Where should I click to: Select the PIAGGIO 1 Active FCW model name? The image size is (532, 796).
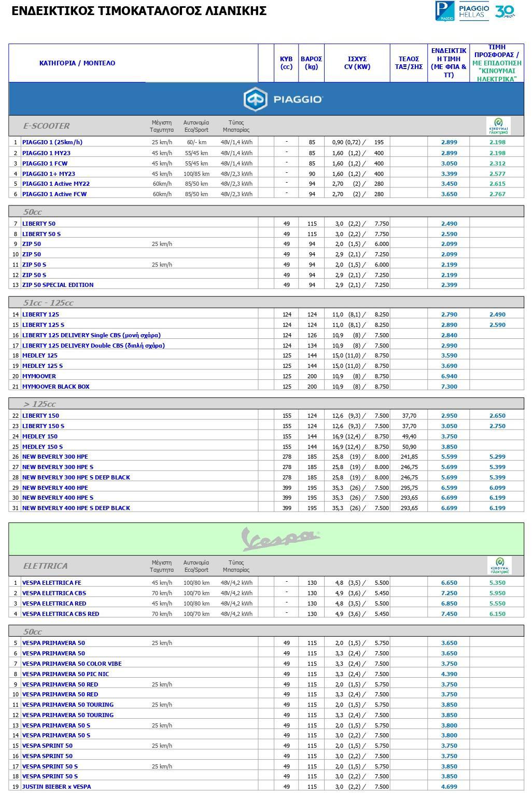pos(54,194)
